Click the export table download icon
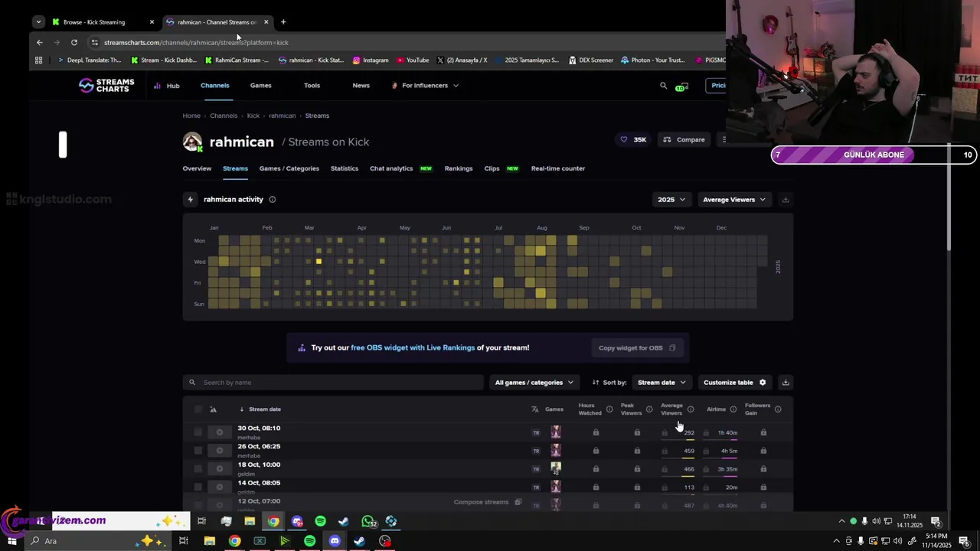 pos(785,383)
